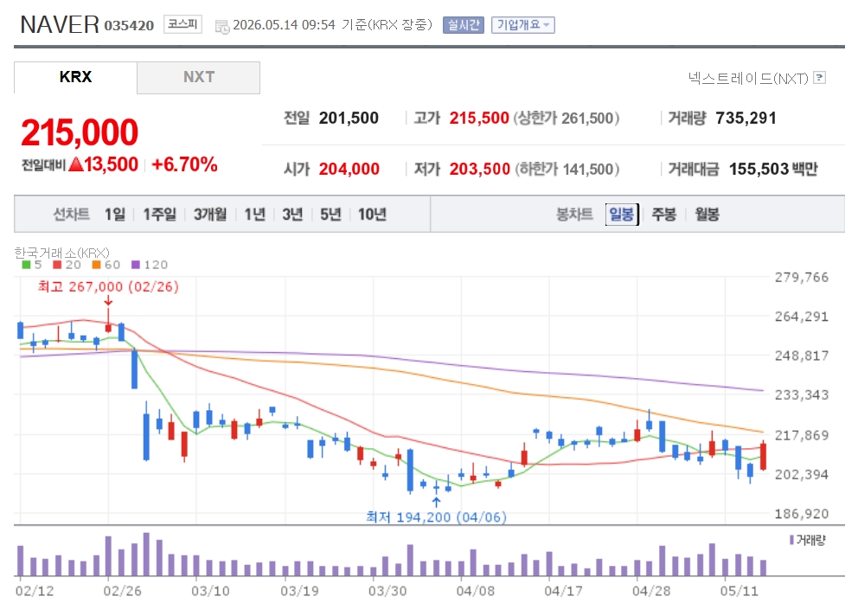Open the 넥스트레이드(NXT) link
Image resolution: width=845 pixels, height=616 pixels.
click(748, 78)
